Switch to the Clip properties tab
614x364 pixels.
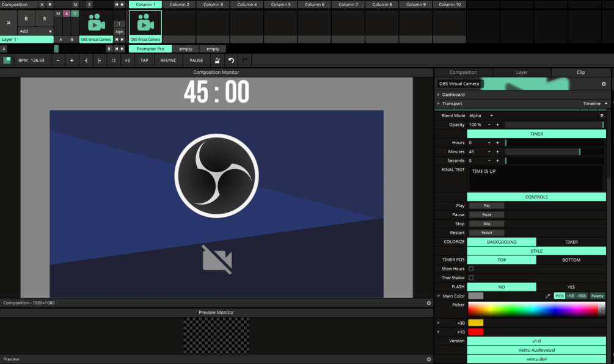[581, 72]
